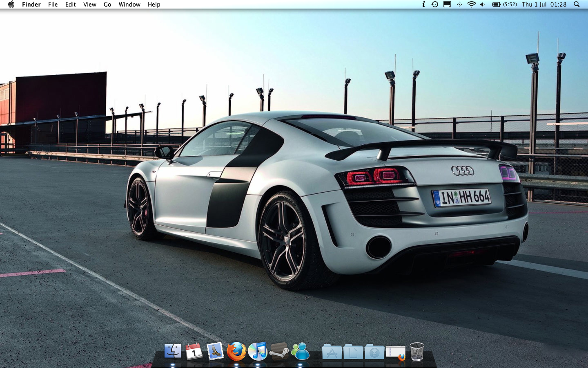Open the Go menu
The width and height of the screenshot is (588, 368).
coord(107,4)
